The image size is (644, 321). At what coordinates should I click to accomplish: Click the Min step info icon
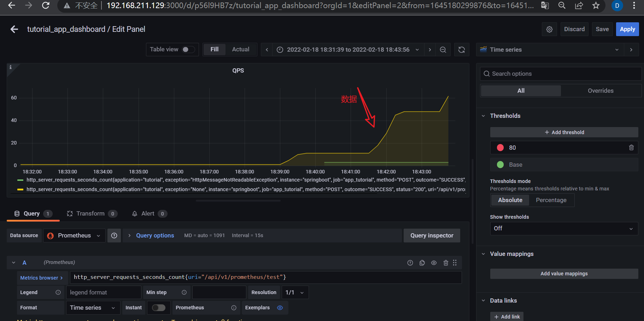pos(184,292)
